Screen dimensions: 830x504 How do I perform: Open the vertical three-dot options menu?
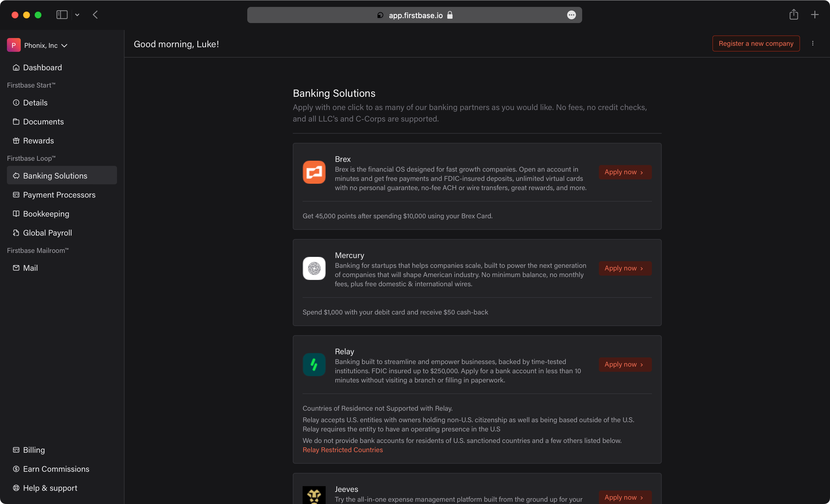click(x=812, y=43)
